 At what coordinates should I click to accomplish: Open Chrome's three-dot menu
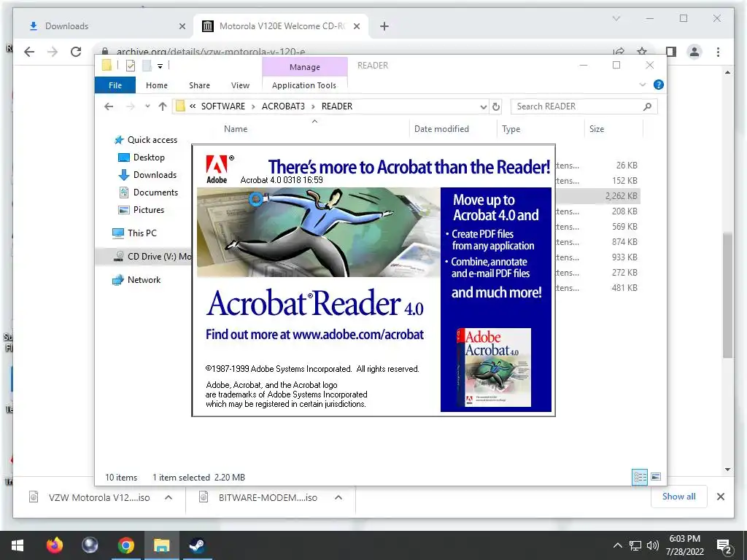coord(718,52)
